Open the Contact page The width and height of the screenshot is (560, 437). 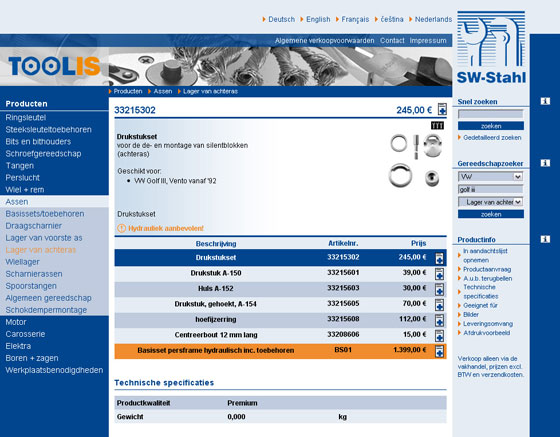[x=392, y=41]
